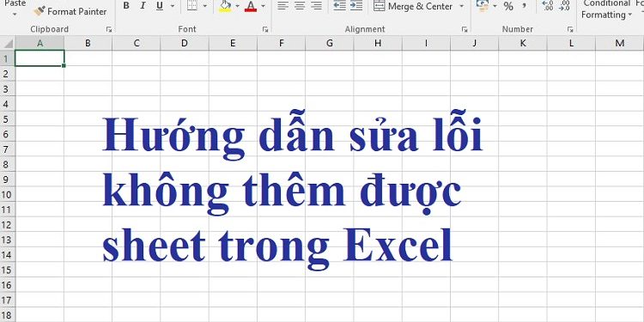The height and width of the screenshot is (322, 644).
Task: Open the fill color dropdown arrow
Action: coord(237,6)
